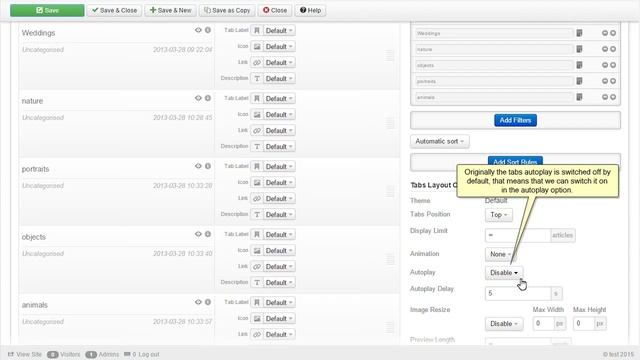Click nature Tab Label bookmark icon
The height and width of the screenshot is (360, 640).
[257, 98]
